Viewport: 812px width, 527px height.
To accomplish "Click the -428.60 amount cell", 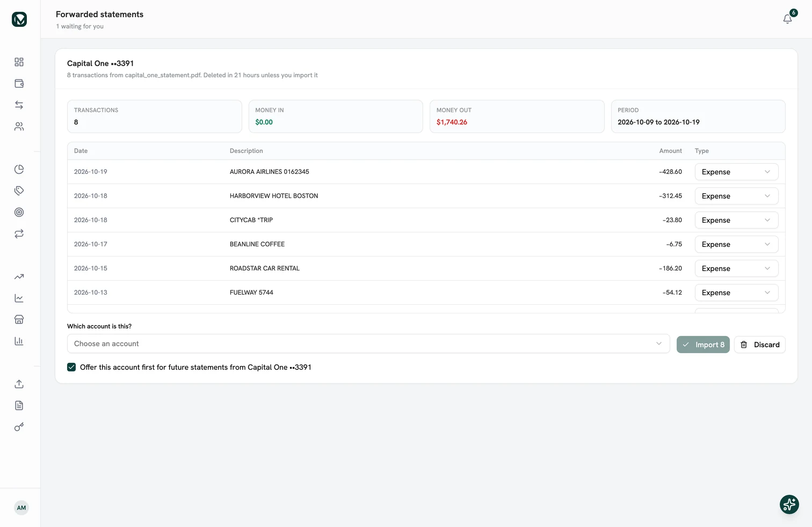I will point(671,172).
